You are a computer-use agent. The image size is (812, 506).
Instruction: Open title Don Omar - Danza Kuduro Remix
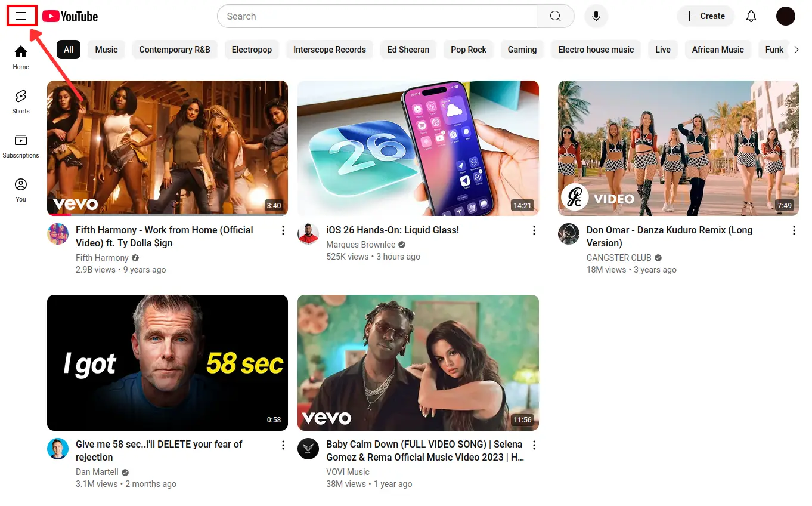[670, 236]
